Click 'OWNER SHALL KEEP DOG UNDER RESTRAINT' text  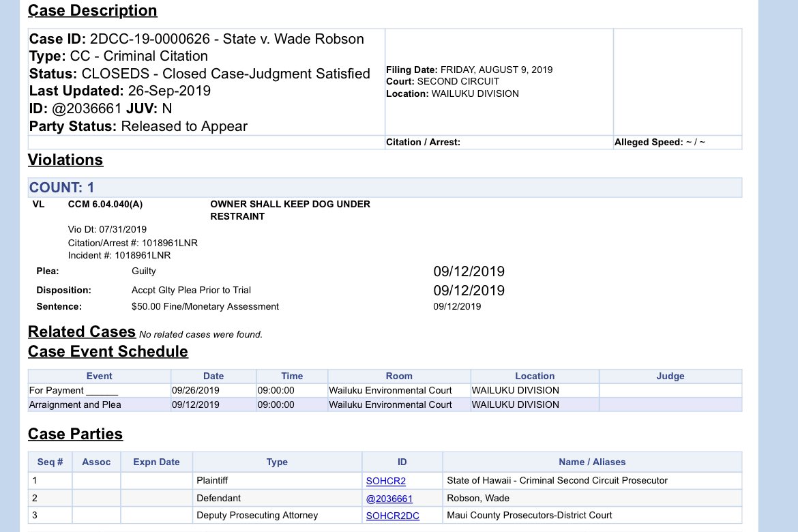click(x=290, y=210)
